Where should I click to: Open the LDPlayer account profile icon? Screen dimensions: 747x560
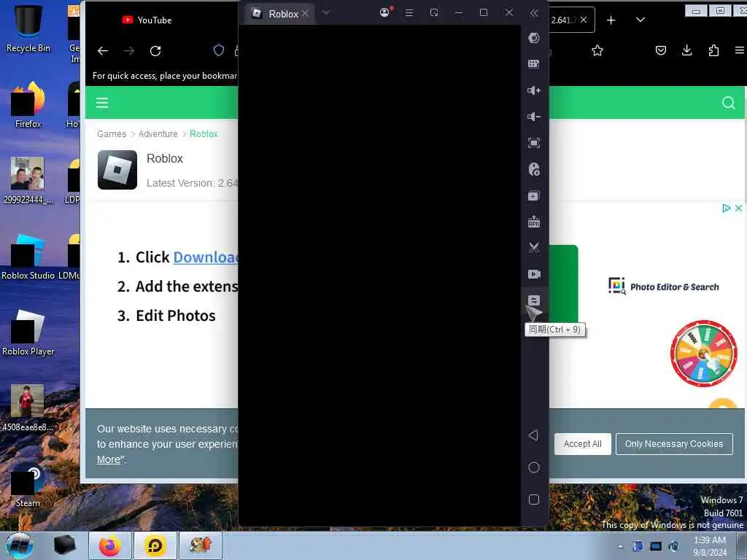click(x=385, y=12)
